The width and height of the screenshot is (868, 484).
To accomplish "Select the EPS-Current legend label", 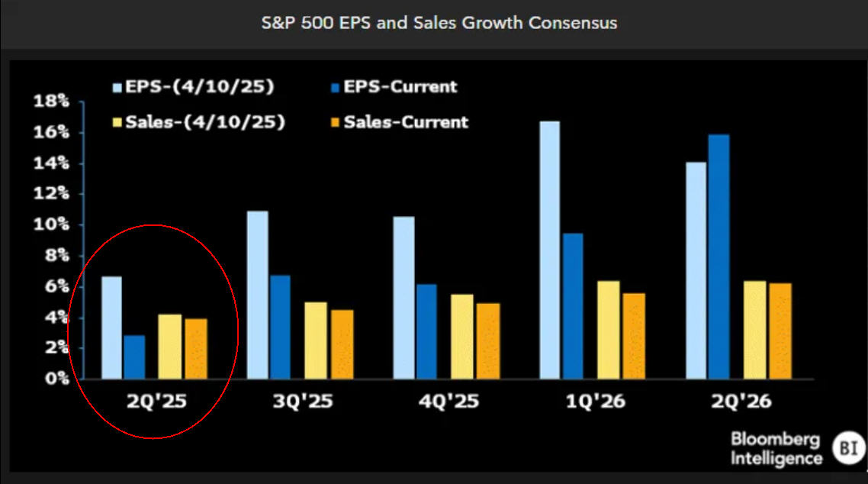I will (x=400, y=87).
